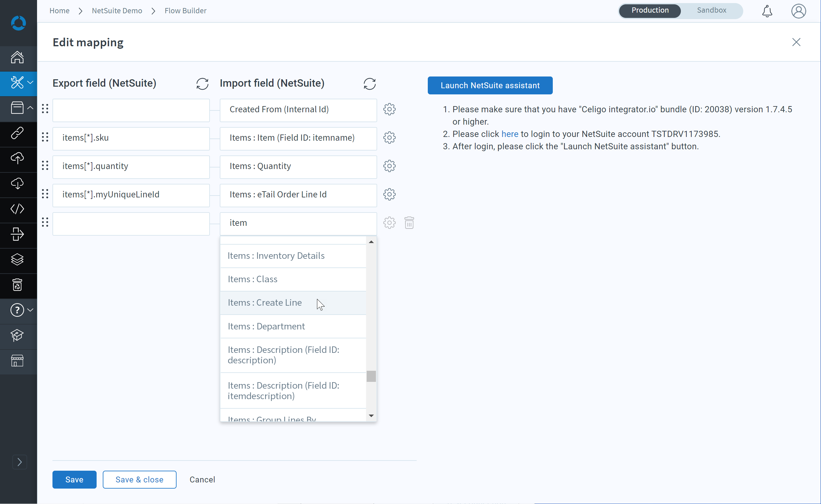821x504 pixels.
Task: Click the dropdown list scrollbar thumb
Action: [x=371, y=376]
